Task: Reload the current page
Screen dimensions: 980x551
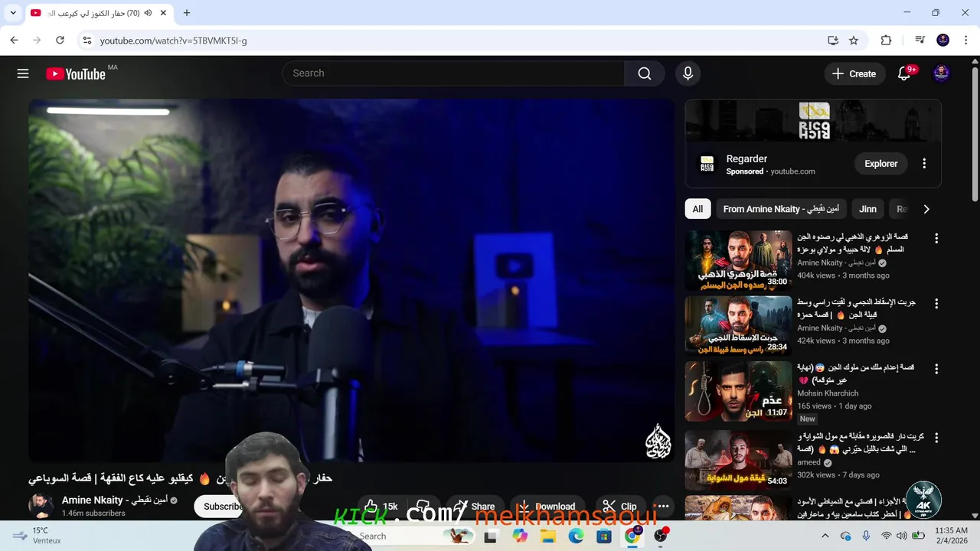Action: pyautogui.click(x=60, y=41)
